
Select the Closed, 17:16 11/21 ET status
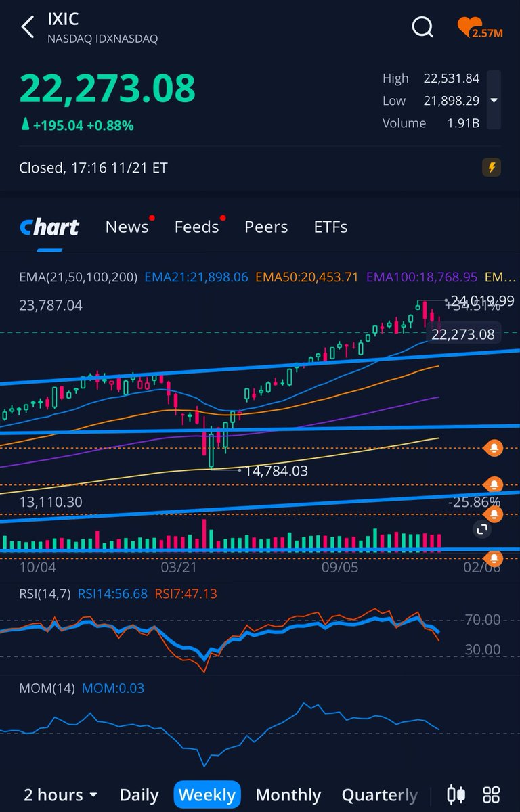[93, 168]
